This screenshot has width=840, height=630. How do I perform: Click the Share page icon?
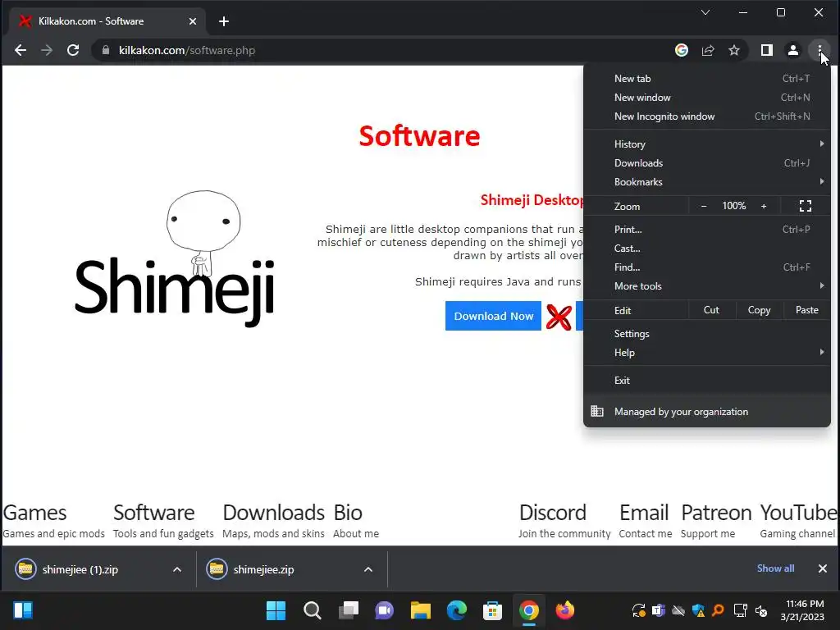click(708, 50)
